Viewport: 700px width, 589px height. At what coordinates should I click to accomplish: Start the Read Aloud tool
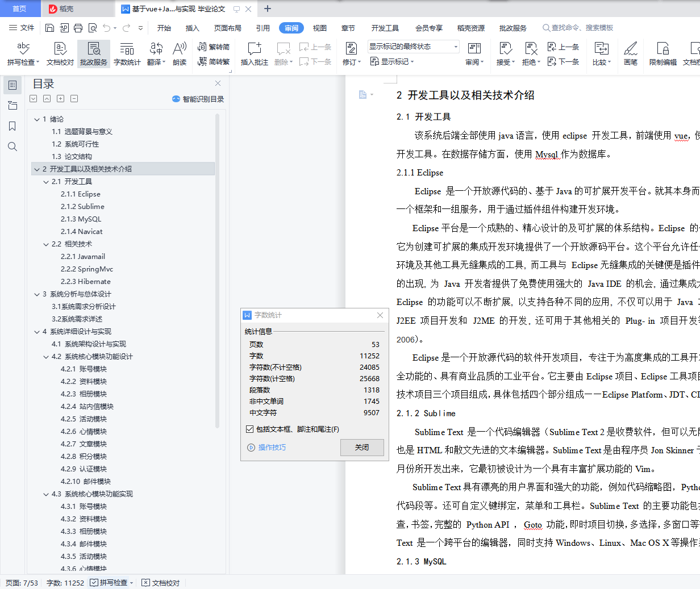(x=180, y=54)
